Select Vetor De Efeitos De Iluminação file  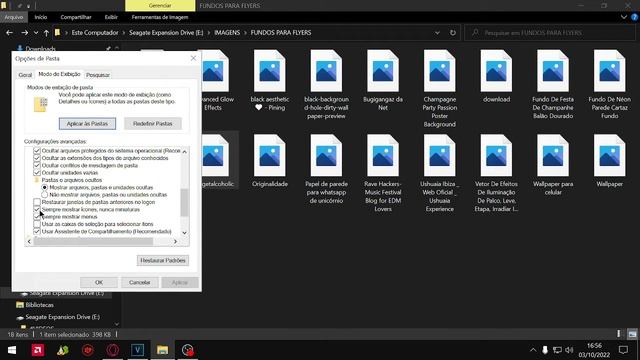(496, 173)
